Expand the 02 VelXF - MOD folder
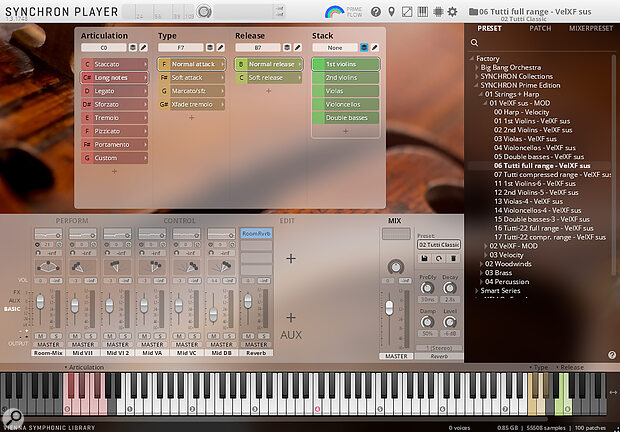 coord(486,246)
